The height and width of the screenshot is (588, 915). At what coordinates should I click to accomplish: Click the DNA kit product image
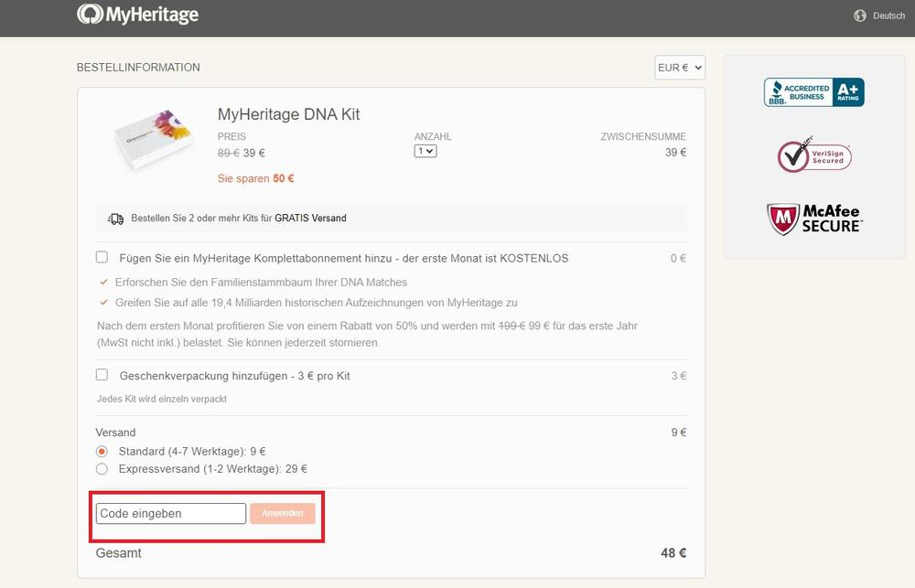(154, 139)
